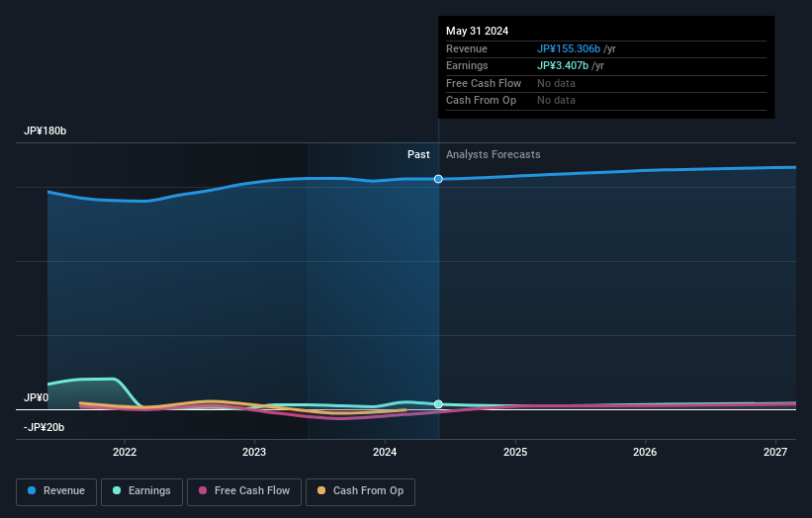Click the Analysts Forecasts label

coord(493,154)
